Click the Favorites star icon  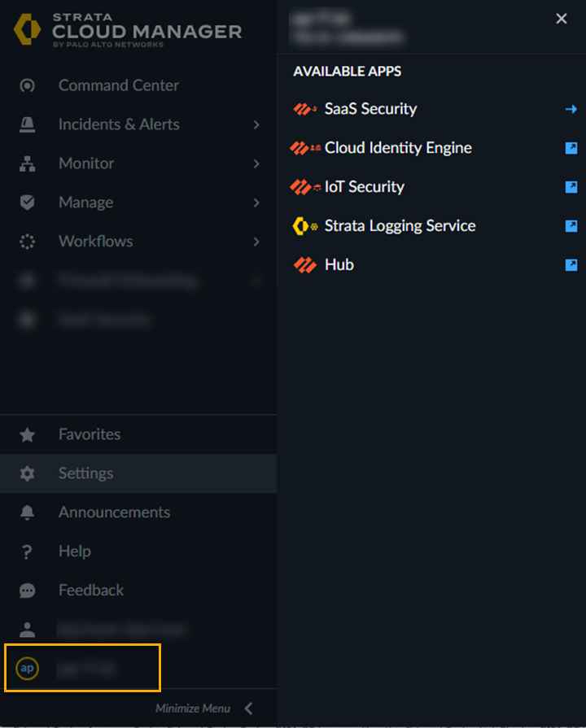coord(28,434)
